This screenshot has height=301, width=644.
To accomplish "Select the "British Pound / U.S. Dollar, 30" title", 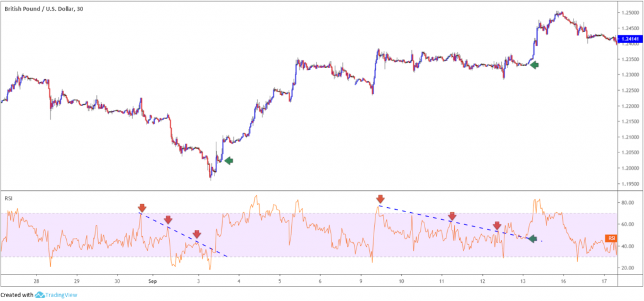I will pos(45,8).
